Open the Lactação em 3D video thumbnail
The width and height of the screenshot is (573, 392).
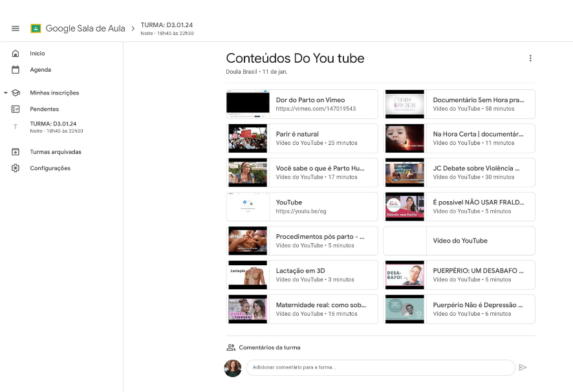[248, 275]
